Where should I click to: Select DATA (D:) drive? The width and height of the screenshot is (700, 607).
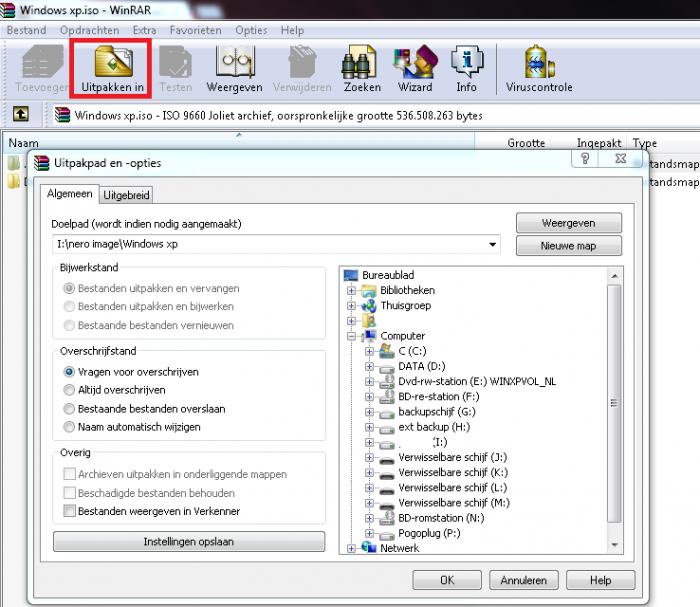422,366
